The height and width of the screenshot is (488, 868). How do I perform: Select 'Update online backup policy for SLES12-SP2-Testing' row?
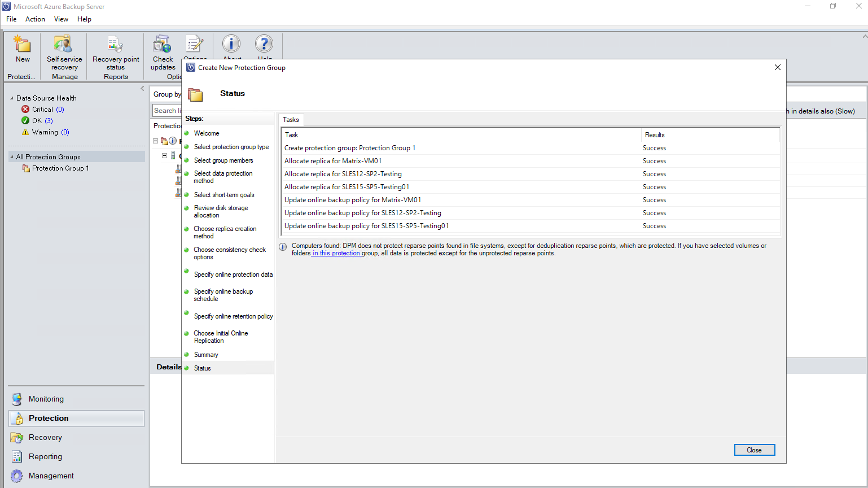(531, 213)
